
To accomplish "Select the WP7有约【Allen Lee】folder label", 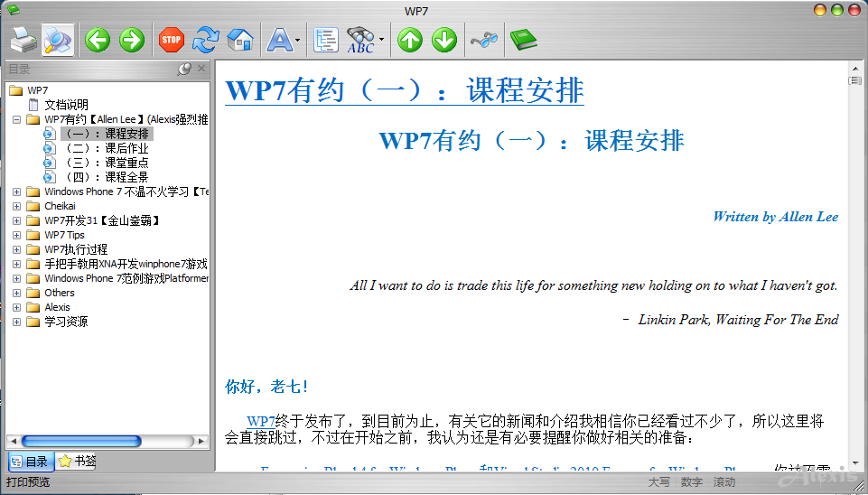I will pyautogui.click(x=126, y=119).
